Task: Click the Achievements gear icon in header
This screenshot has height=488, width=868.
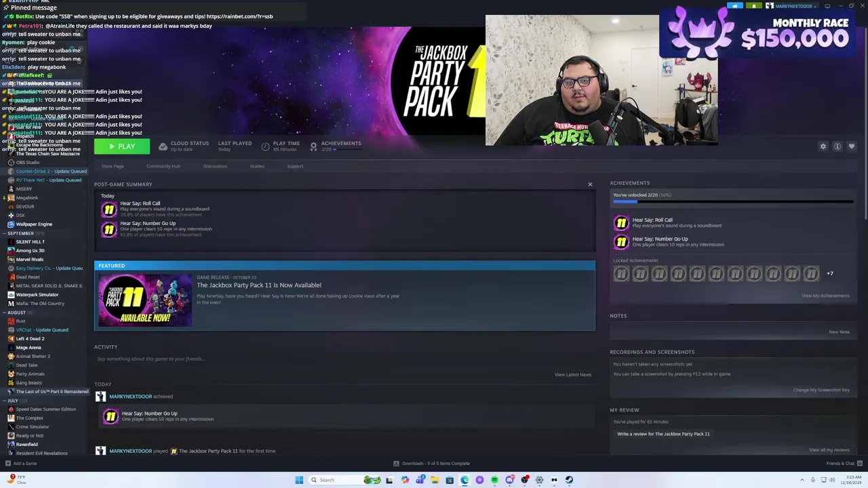Action: click(x=313, y=146)
